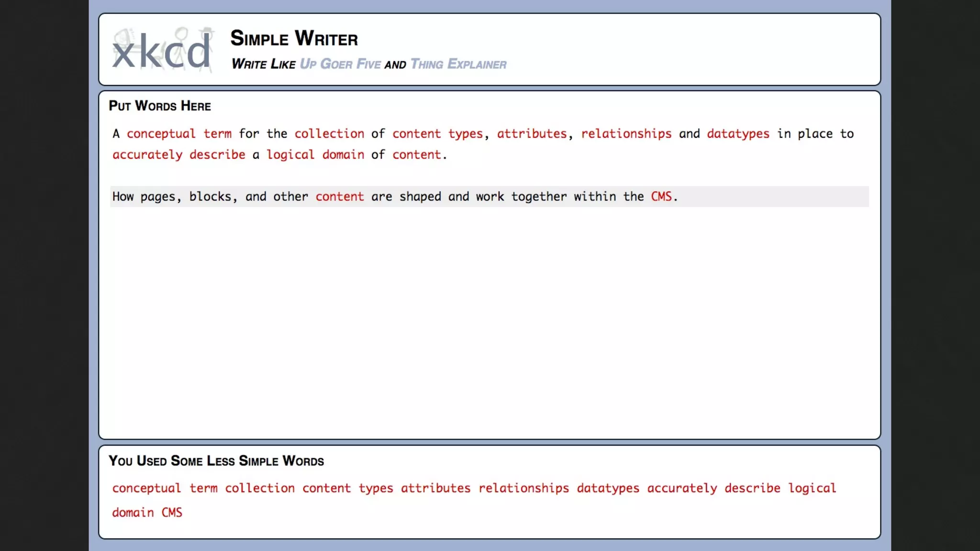Click 'logical' in the editor's second line

coord(290,155)
